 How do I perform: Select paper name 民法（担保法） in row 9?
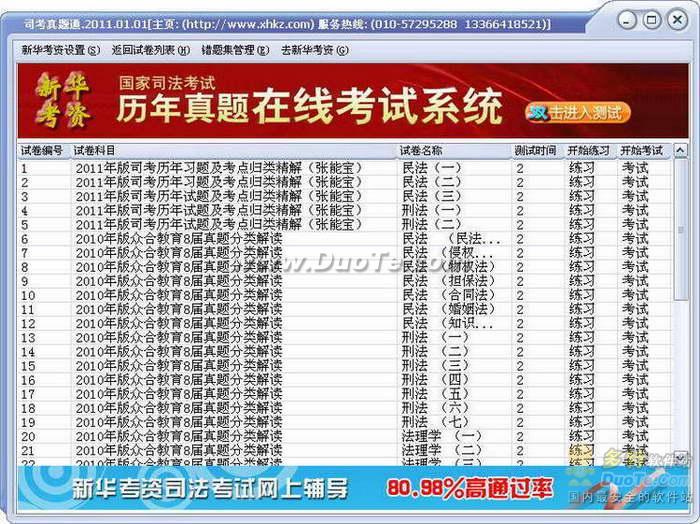tap(449, 281)
